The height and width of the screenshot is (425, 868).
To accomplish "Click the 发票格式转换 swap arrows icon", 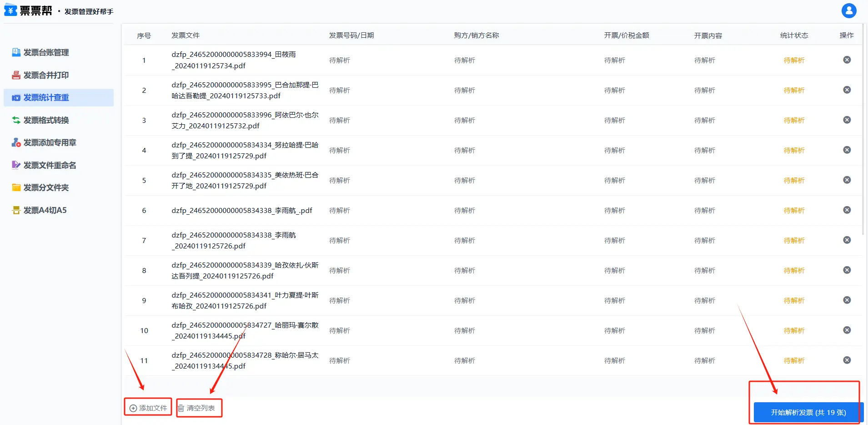I will (x=16, y=120).
